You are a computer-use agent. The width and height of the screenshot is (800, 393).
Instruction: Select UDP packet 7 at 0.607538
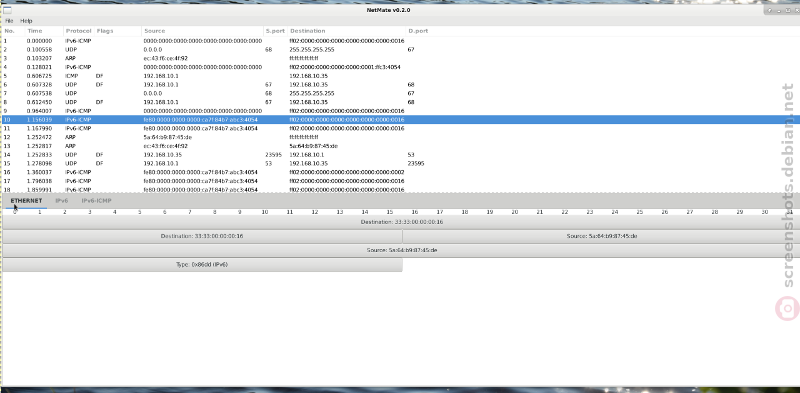(x=400, y=93)
